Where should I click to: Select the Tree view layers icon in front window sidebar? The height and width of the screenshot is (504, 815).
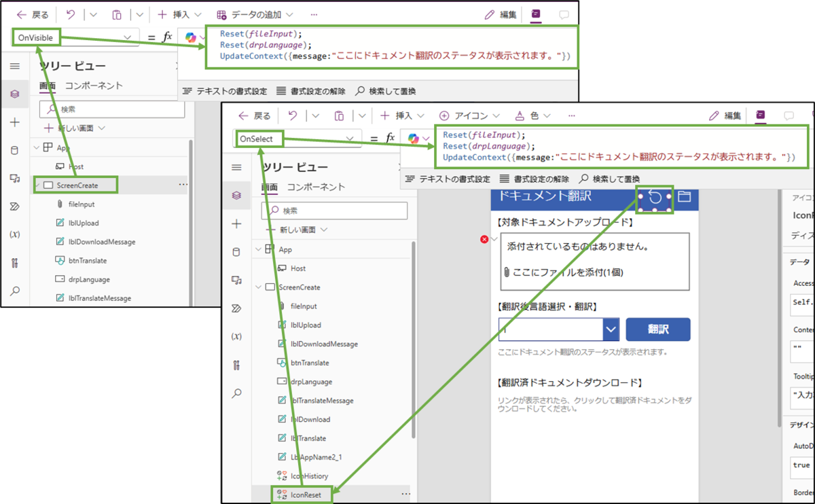click(236, 196)
